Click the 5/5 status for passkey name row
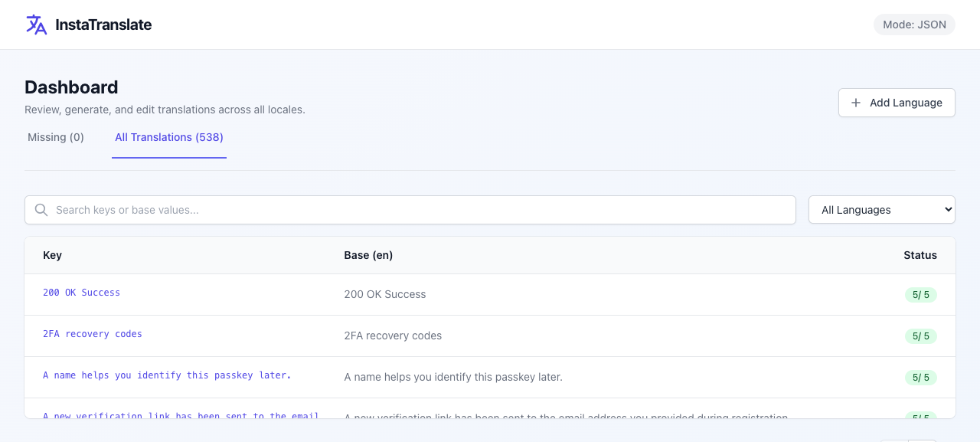980x442 pixels. [921, 378]
